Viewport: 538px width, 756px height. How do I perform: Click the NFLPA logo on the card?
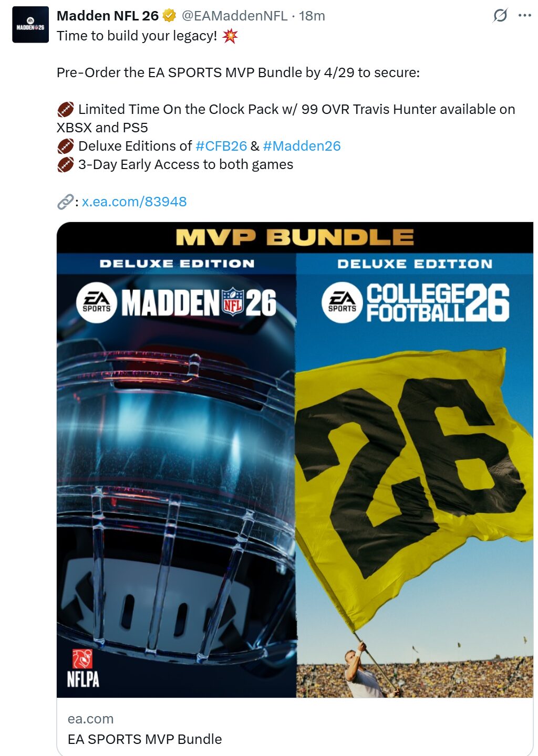click(83, 668)
